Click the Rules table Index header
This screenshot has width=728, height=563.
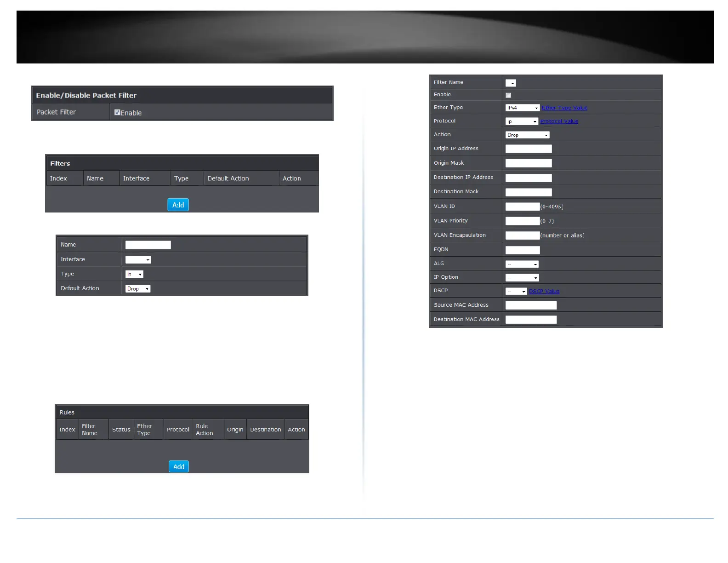click(67, 430)
